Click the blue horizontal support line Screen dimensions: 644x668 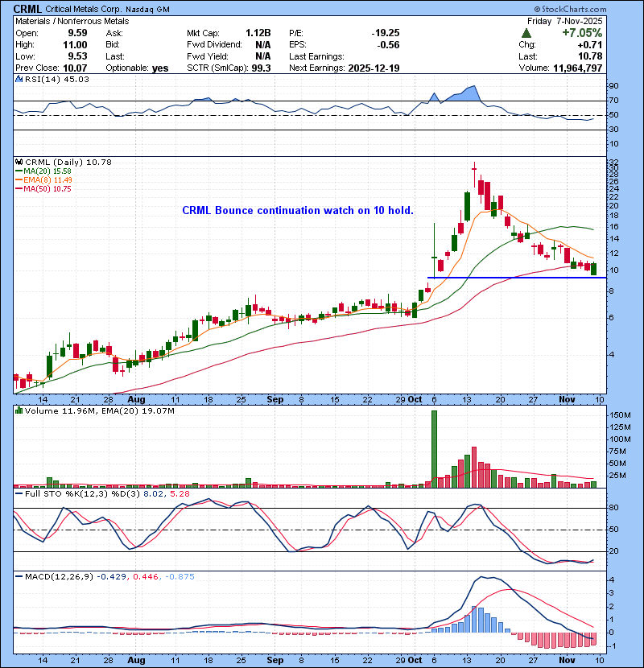pos(517,278)
